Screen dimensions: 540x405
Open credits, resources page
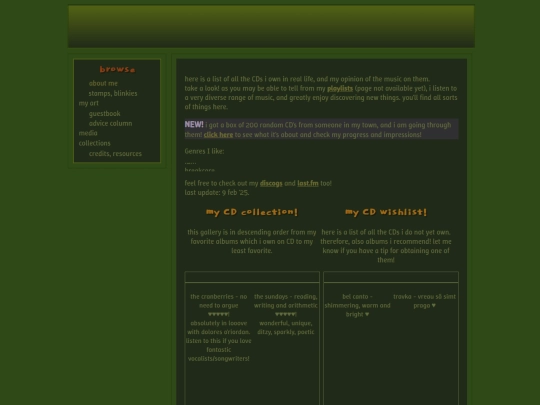[x=115, y=153]
